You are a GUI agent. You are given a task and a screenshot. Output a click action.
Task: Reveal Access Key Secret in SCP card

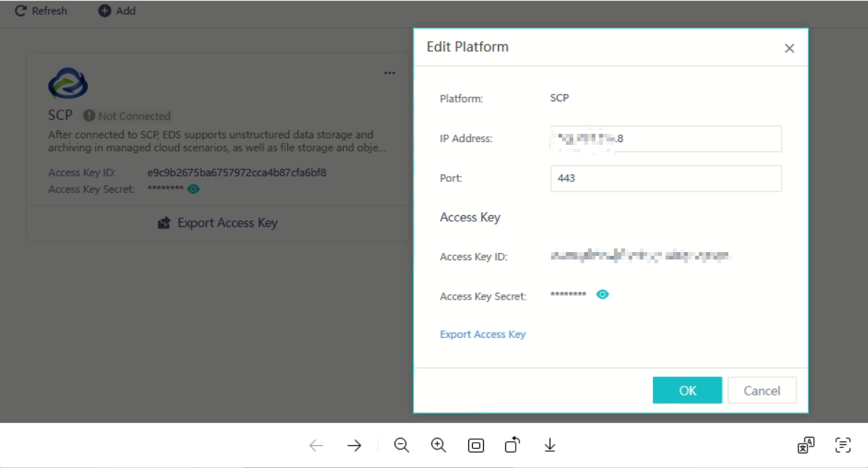tap(194, 189)
